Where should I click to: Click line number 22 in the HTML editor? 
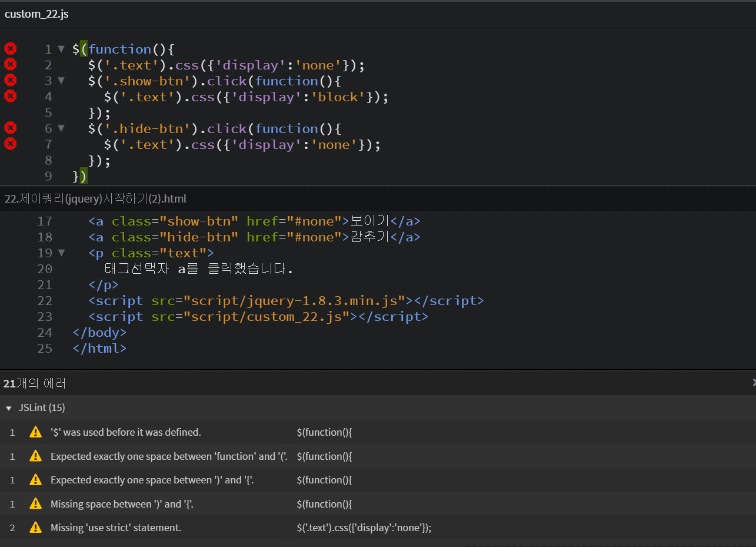click(45, 301)
